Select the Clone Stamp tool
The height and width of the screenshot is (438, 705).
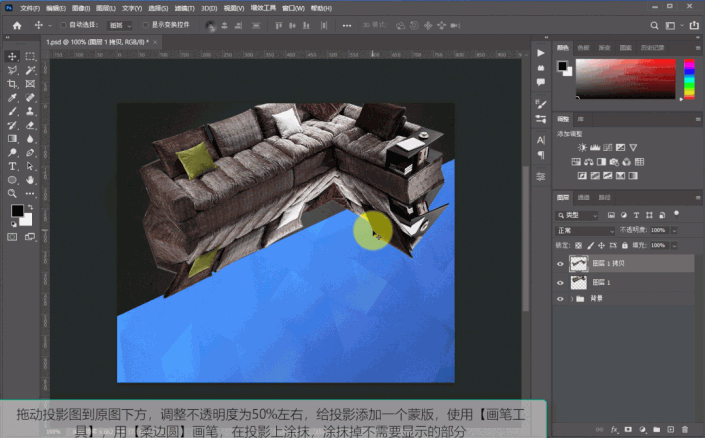point(30,112)
